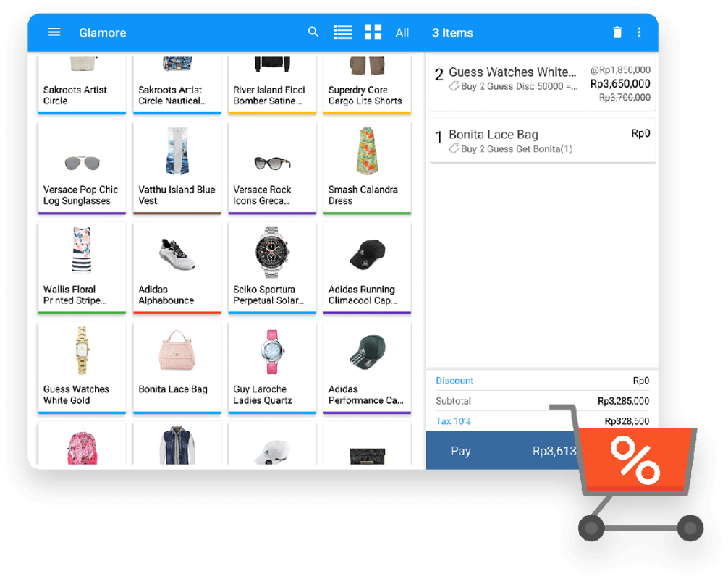
Task: Open the hamburger navigation menu
Action: tap(54, 32)
